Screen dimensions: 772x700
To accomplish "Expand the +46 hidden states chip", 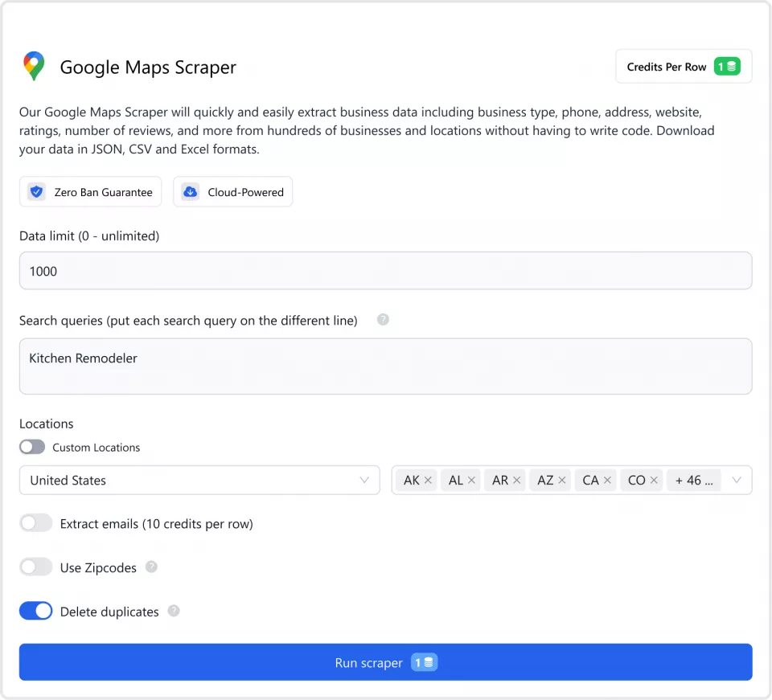I will [x=693, y=479].
